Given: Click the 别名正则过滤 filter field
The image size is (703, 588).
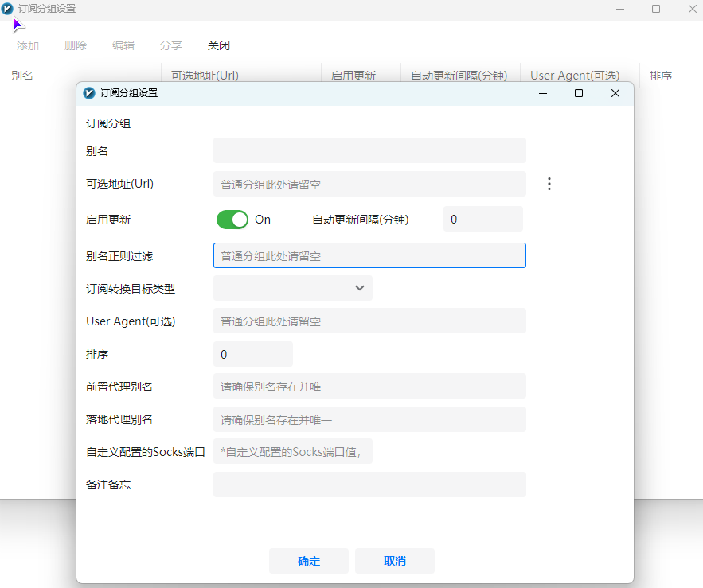Looking at the screenshot, I should pyautogui.click(x=369, y=255).
